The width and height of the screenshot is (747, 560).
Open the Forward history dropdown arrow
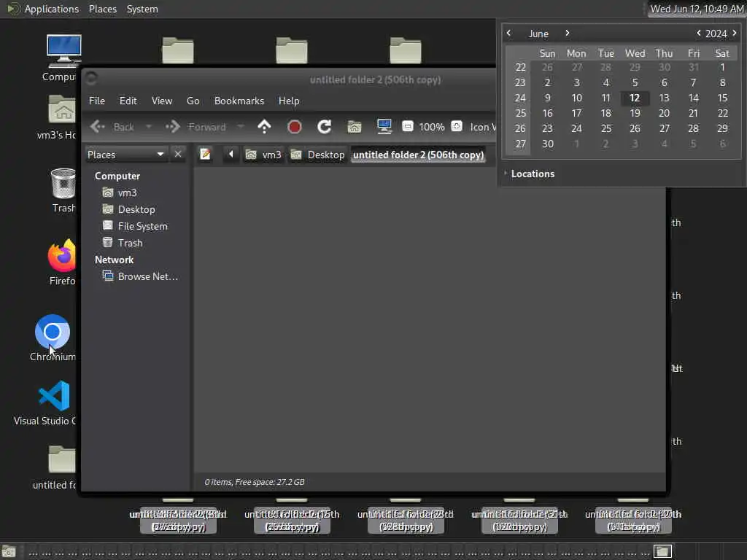(241, 127)
